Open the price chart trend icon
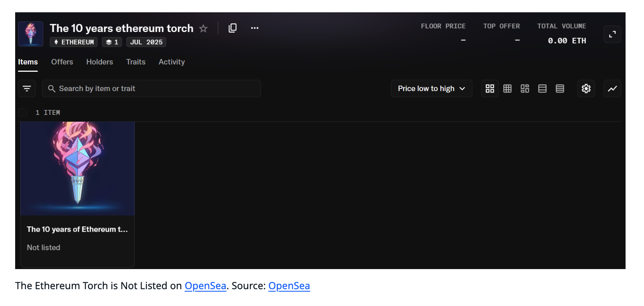 coord(612,89)
